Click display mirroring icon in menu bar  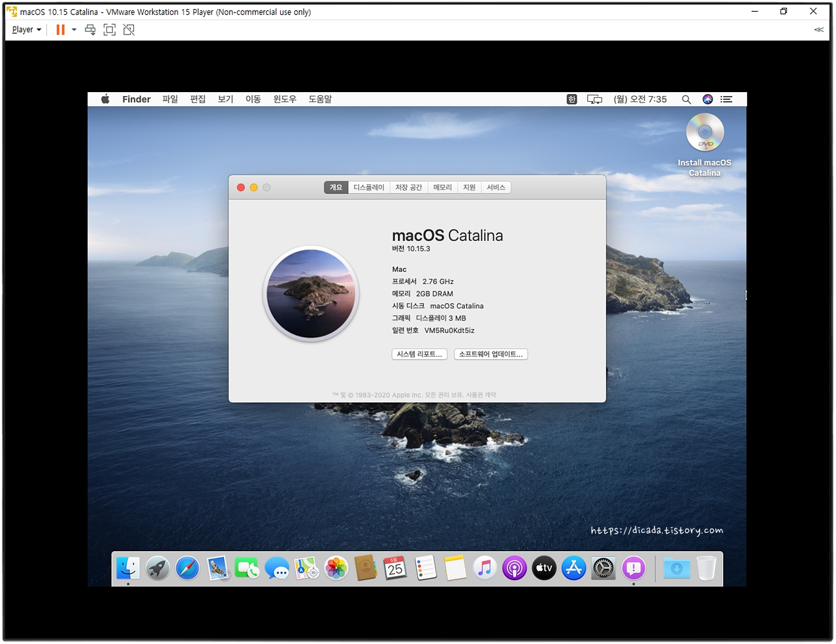[594, 99]
